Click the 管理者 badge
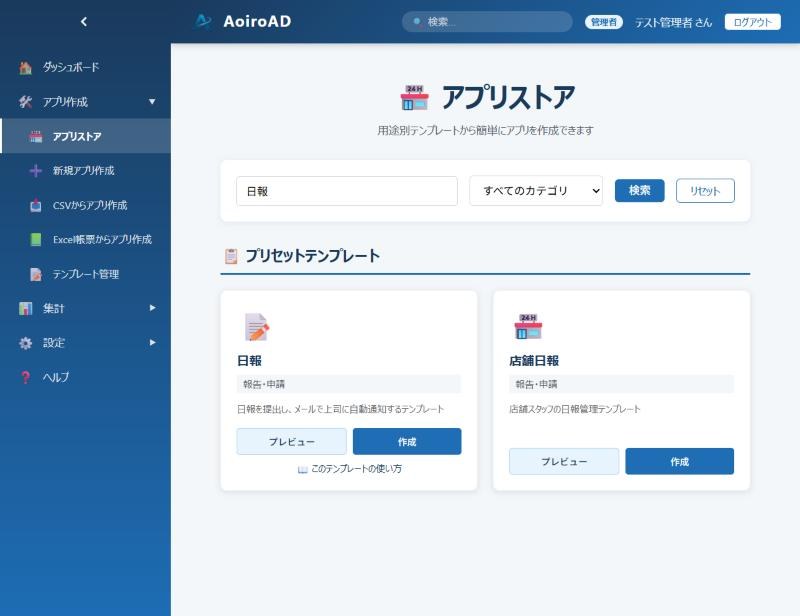800x616 pixels. pyautogui.click(x=604, y=22)
